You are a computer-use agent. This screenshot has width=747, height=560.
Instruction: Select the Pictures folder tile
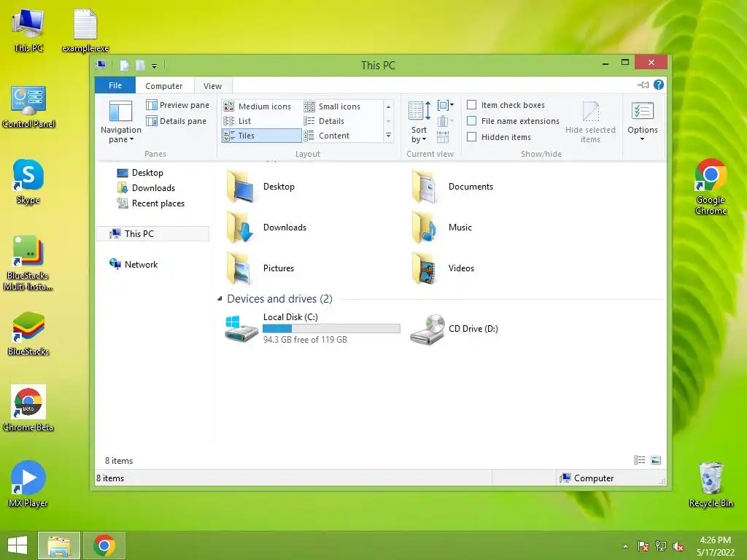coord(260,268)
